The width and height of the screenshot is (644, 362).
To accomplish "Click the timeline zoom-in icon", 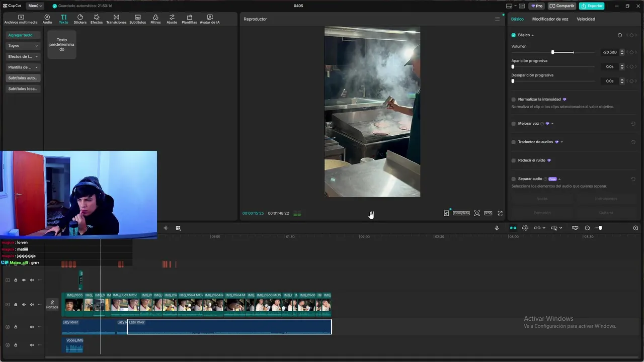I will [x=635, y=228].
